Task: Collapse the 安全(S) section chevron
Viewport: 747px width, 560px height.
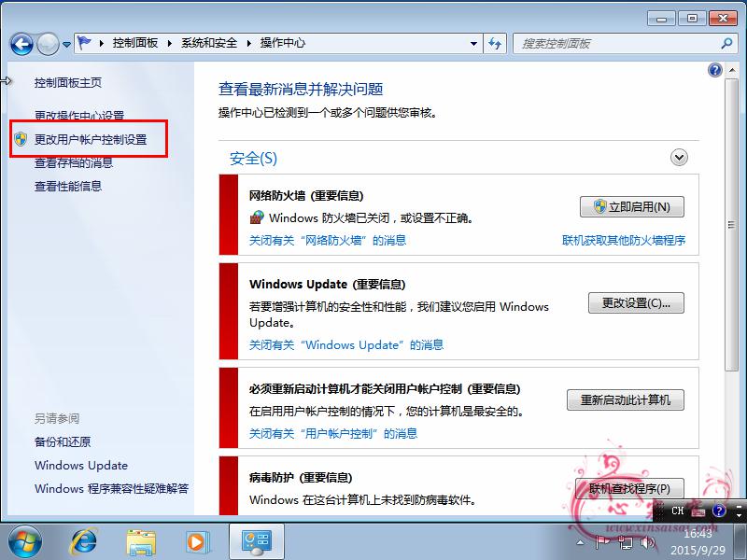Action: 679,158
